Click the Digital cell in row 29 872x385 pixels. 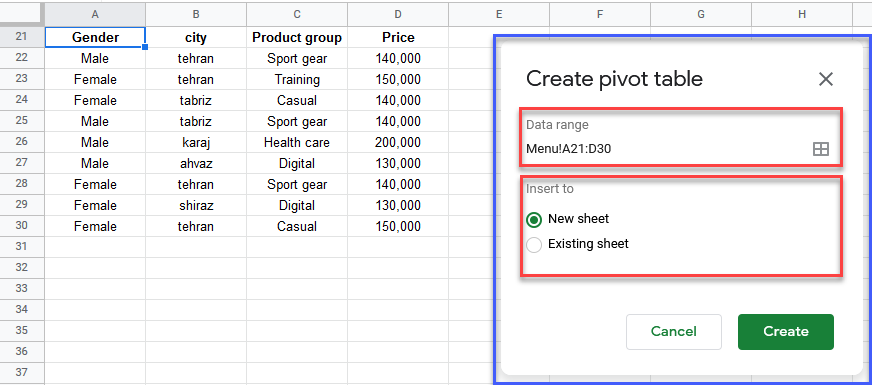pyautogui.click(x=297, y=205)
